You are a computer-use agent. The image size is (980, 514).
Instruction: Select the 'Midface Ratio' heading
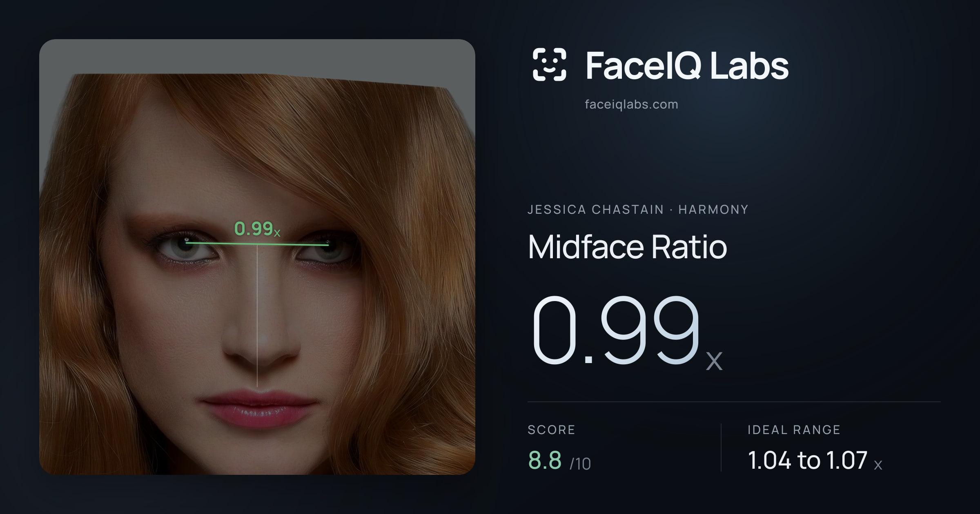627,247
